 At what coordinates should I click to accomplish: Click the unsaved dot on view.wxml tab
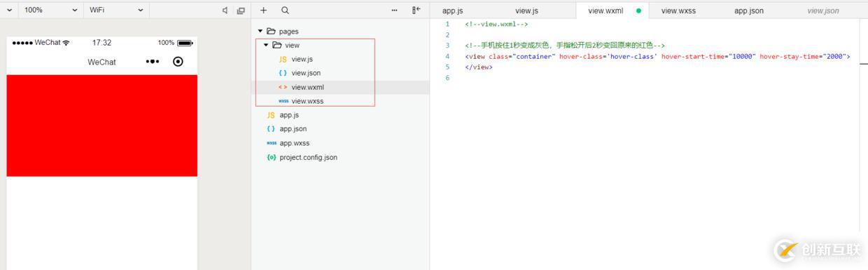pos(638,11)
